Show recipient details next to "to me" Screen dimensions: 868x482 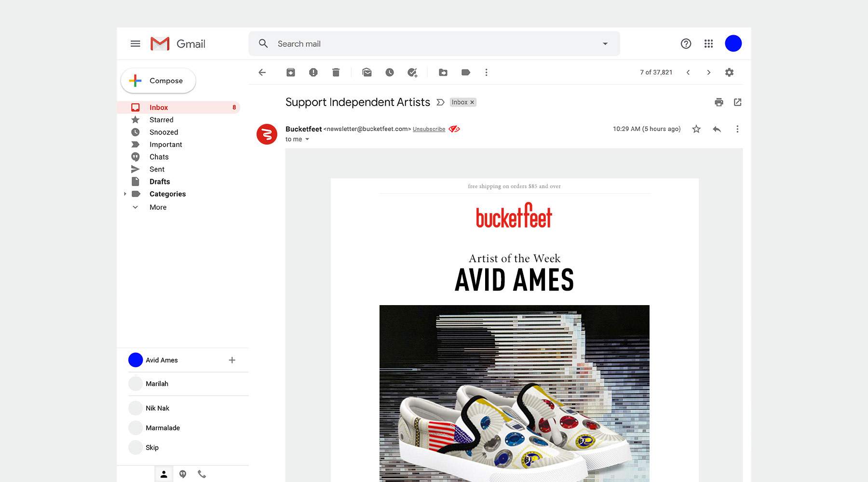click(307, 139)
